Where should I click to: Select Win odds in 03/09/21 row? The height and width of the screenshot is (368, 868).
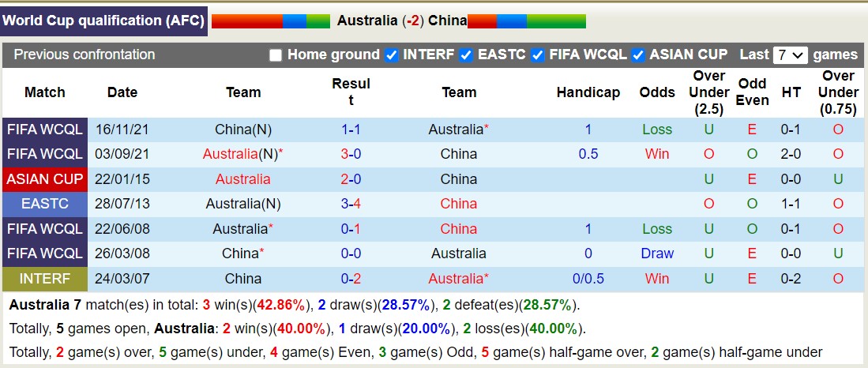(657, 155)
